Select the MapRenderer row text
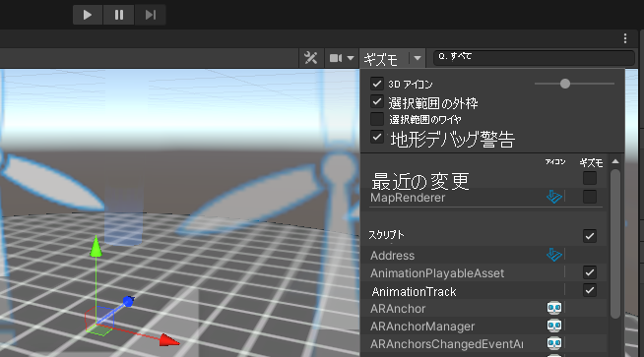Viewport: 644px width, 357px height. pos(408,198)
